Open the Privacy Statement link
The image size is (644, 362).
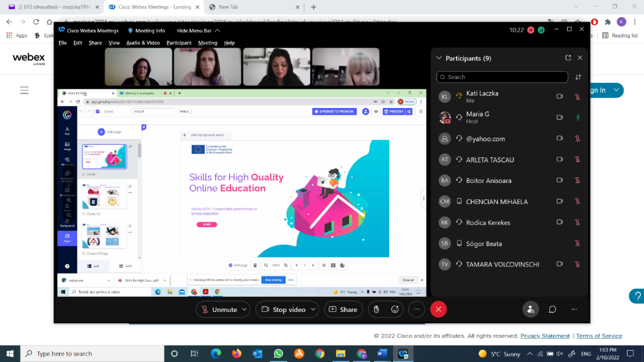tap(545, 336)
